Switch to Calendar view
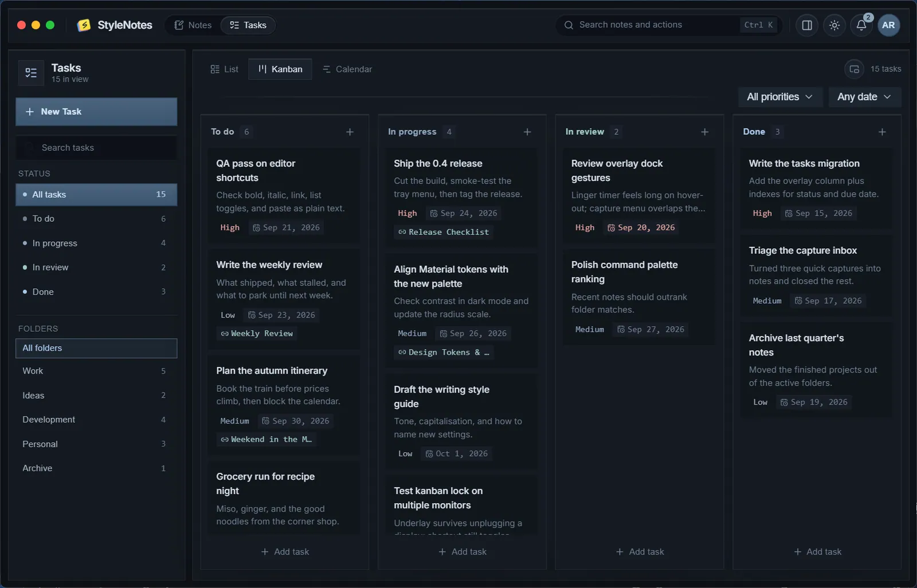The image size is (917, 588). click(x=347, y=69)
